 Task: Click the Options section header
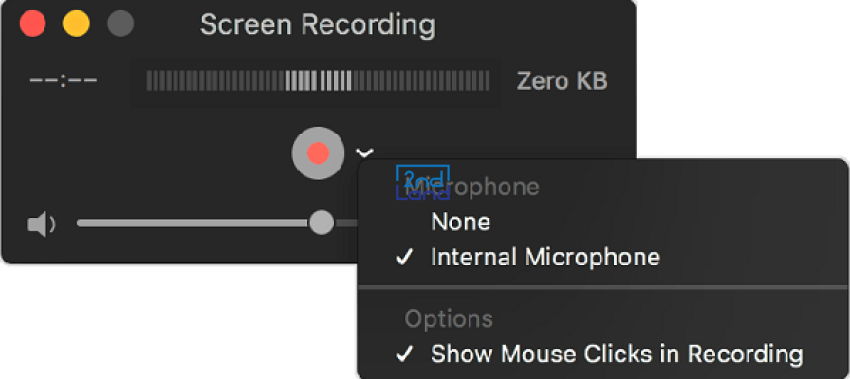[x=449, y=319]
